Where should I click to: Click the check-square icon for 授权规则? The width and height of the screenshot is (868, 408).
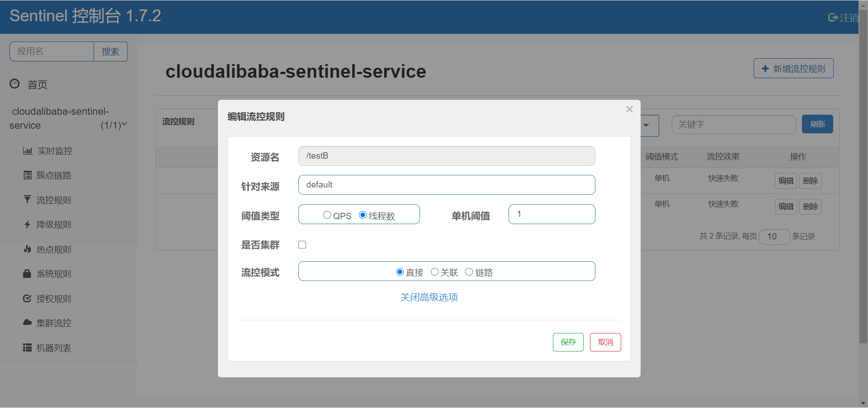pyautogui.click(x=28, y=298)
